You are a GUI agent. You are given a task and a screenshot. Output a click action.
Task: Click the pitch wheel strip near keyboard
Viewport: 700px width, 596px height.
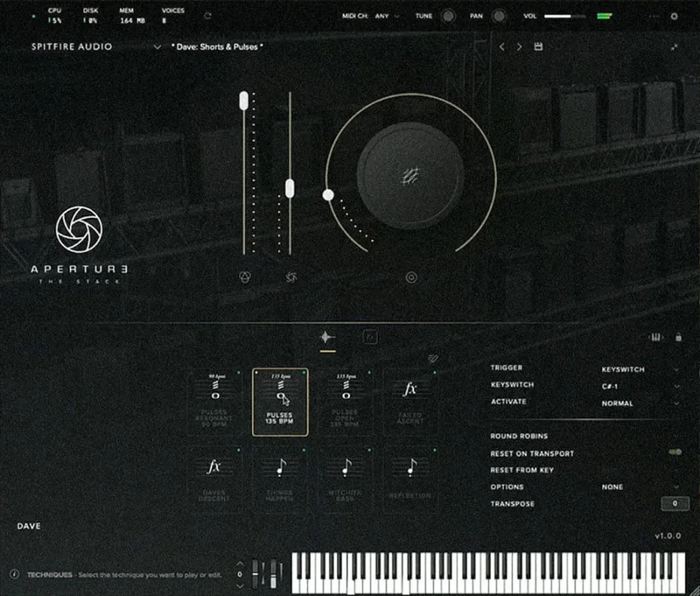coord(255,573)
